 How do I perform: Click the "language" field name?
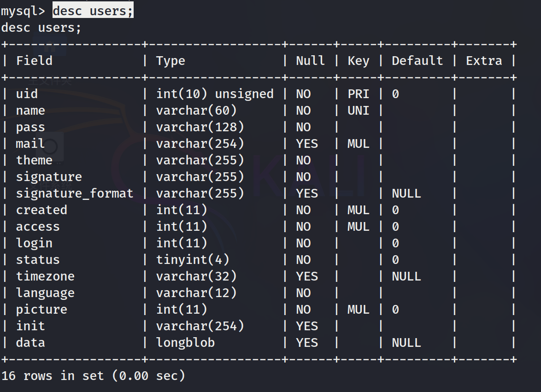[x=45, y=293]
